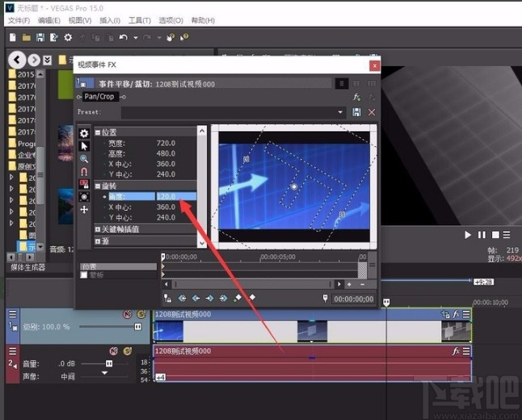Mute the audio track 2
The width and height of the screenshot is (522, 420).
[x=113, y=351]
